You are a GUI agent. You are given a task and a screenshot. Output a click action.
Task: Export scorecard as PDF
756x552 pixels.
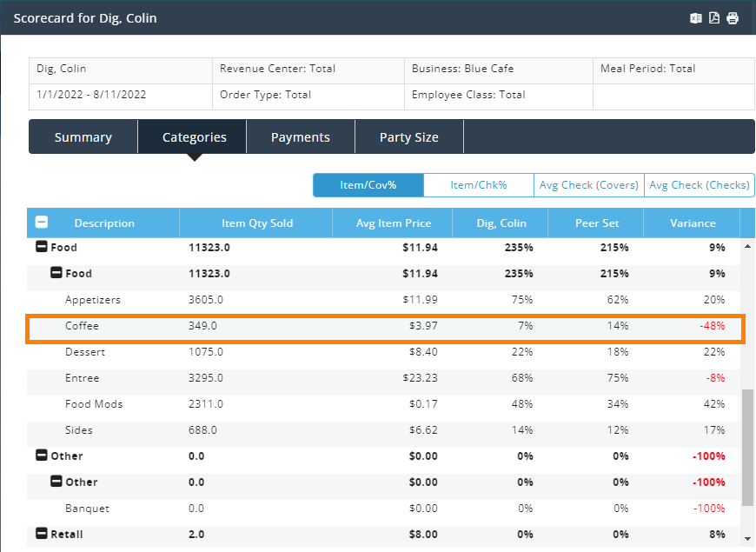[714, 18]
